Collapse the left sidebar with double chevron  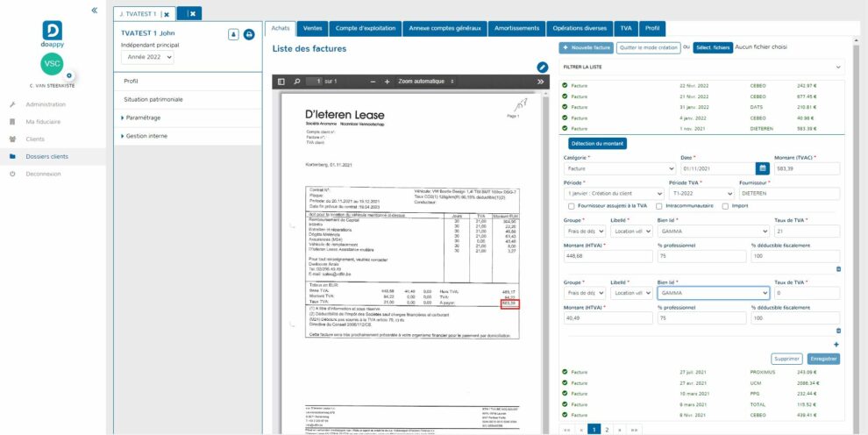[95, 10]
